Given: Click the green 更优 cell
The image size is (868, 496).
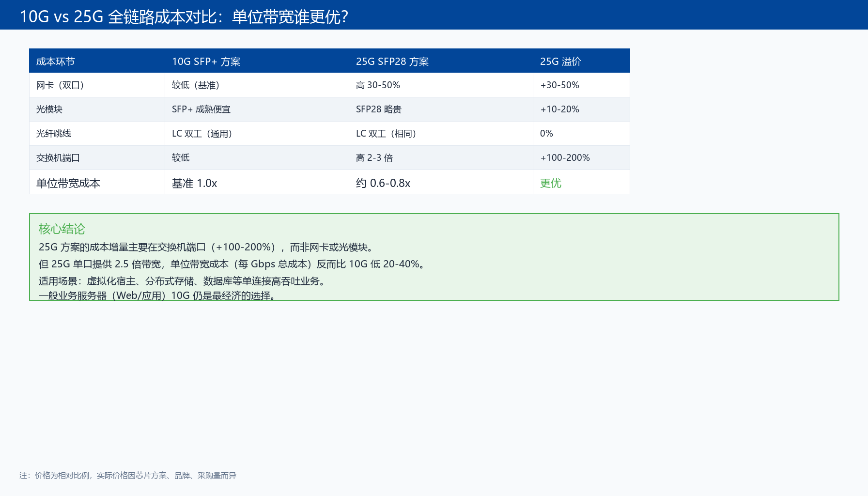Looking at the screenshot, I should tap(581, 182).
